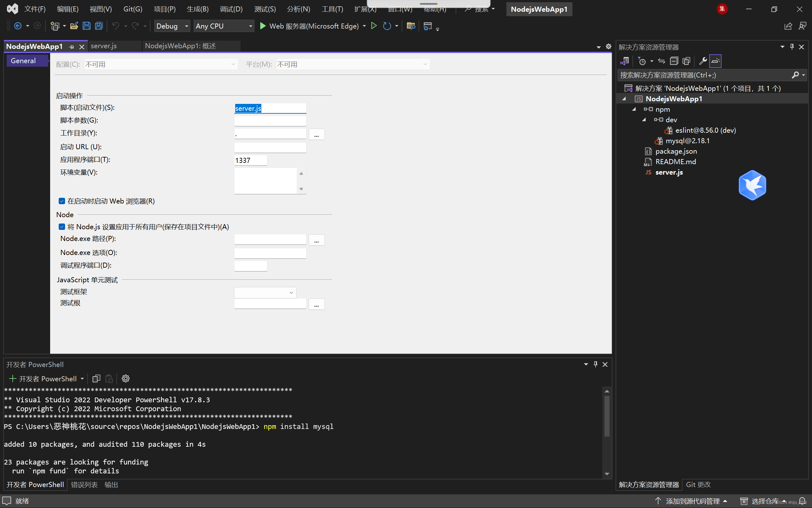Image resolution: width=812 pixels, height=508 pixels.
Task: Click the PowerShell terminal vertical scrollbar
Action: pyautogui.click(x=607, y=417)
